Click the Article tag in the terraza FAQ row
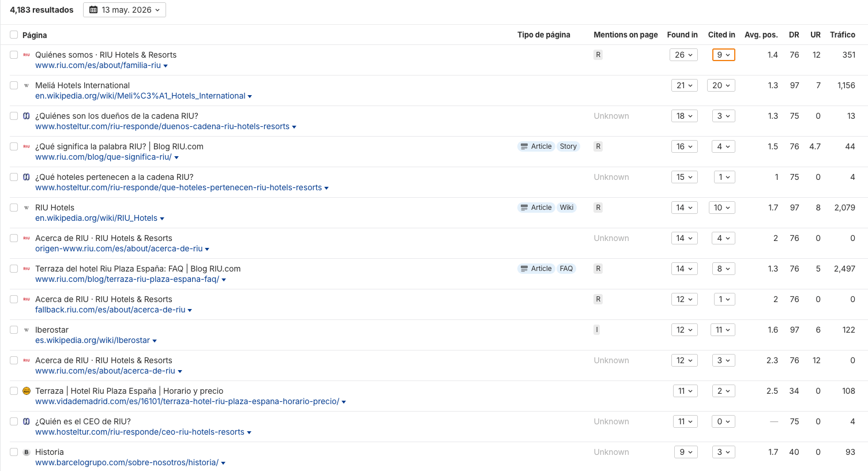 tap(536, 269)
